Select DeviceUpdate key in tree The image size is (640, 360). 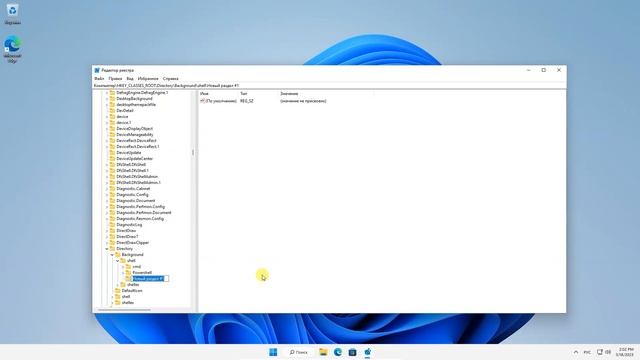(129, 153)
